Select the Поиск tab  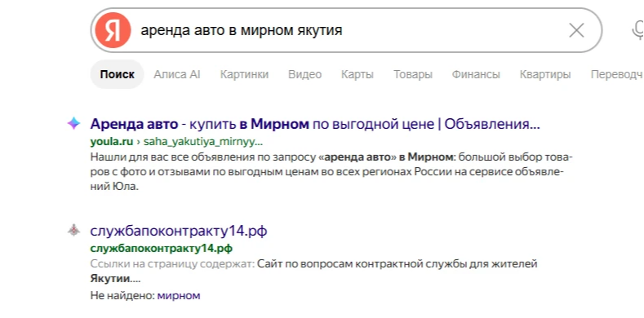click(117, 74)
